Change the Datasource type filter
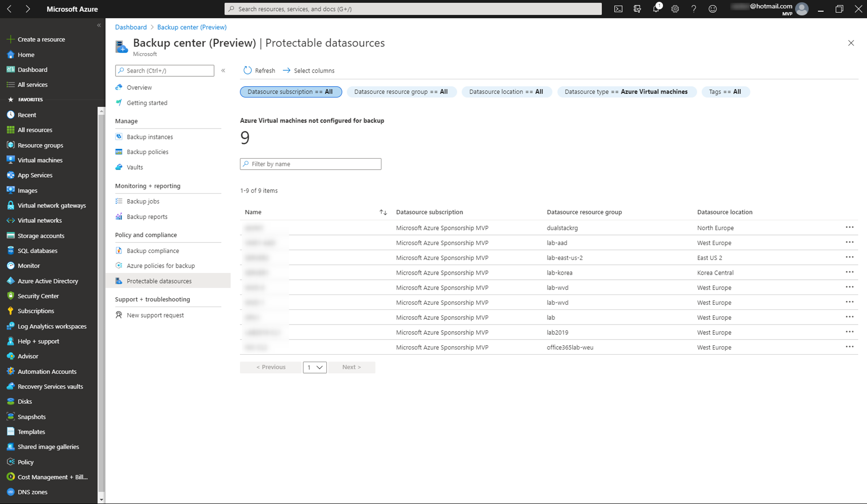867x504 pixels. click(626, 92)
